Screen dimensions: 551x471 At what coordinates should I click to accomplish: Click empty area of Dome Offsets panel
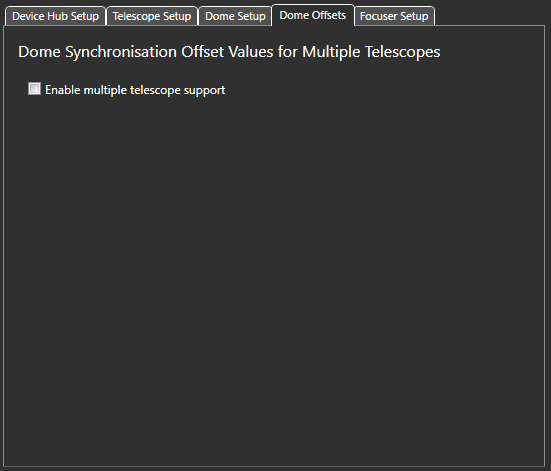point(274,274)
